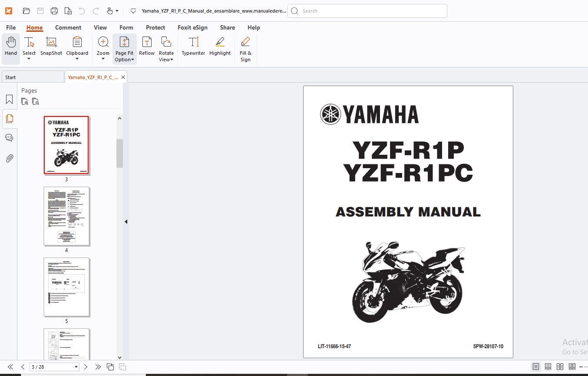The height and width of the screenshot is (376, 588).
Task: Select page 5 thumbnail
Action: coord(66,287)
